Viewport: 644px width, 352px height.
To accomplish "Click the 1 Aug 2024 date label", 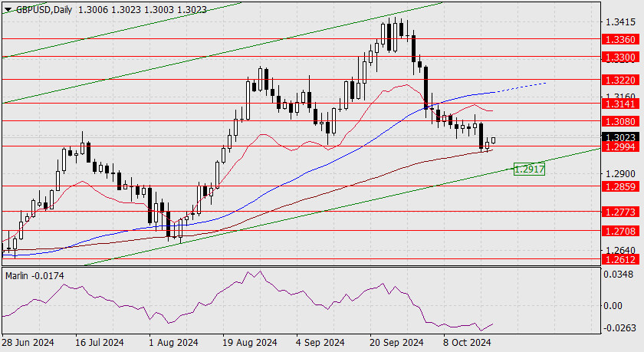I will 174,343.
